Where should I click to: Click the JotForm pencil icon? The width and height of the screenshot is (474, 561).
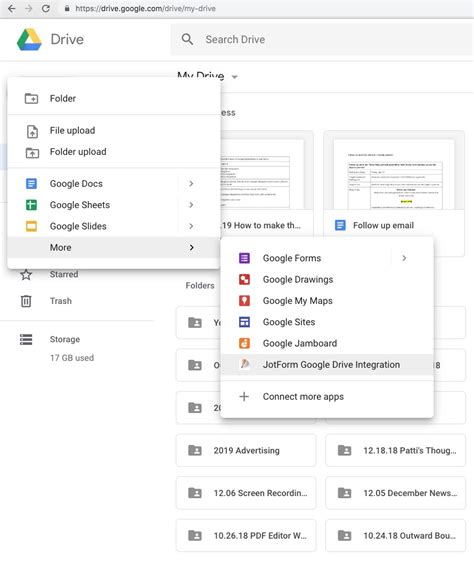[x=245, y=364]
